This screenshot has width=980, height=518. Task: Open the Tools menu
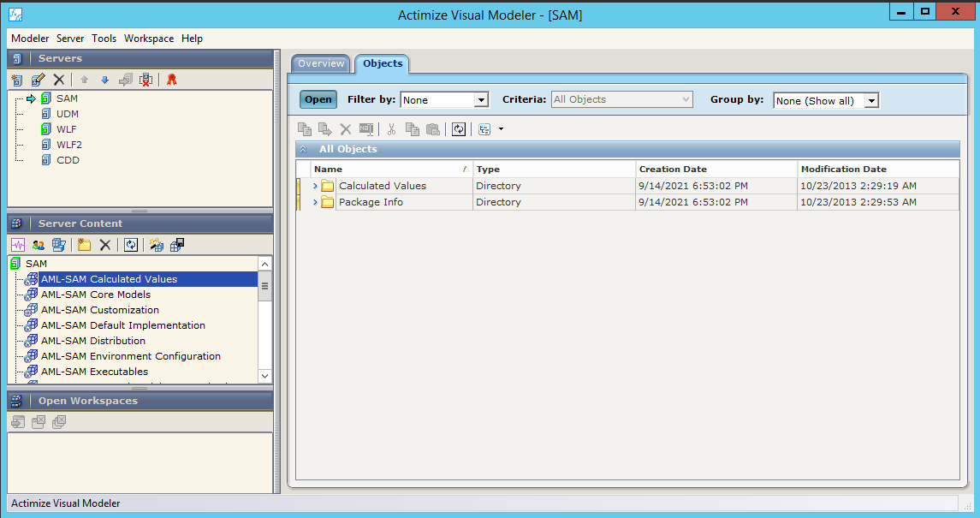coord(104,39)
